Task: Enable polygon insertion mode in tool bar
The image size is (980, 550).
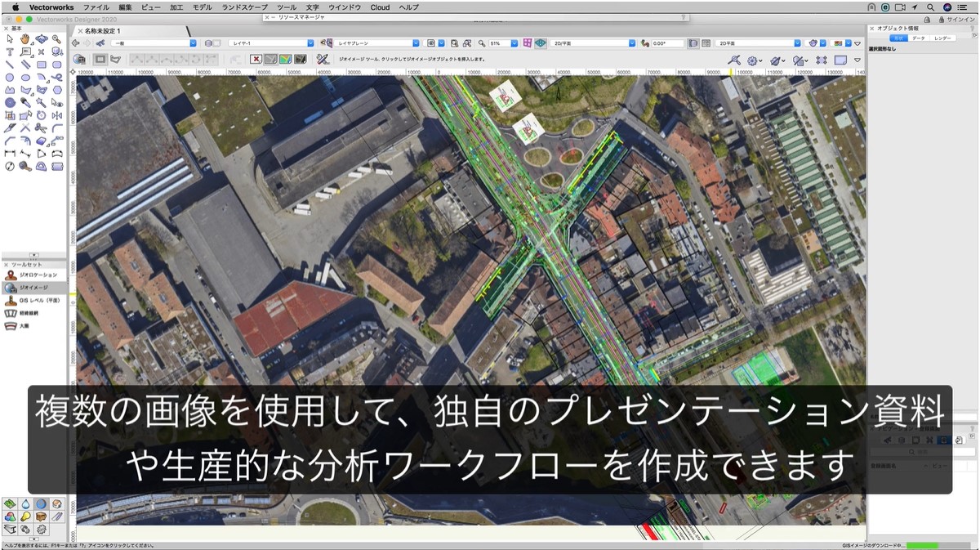Action: point(115,59)
